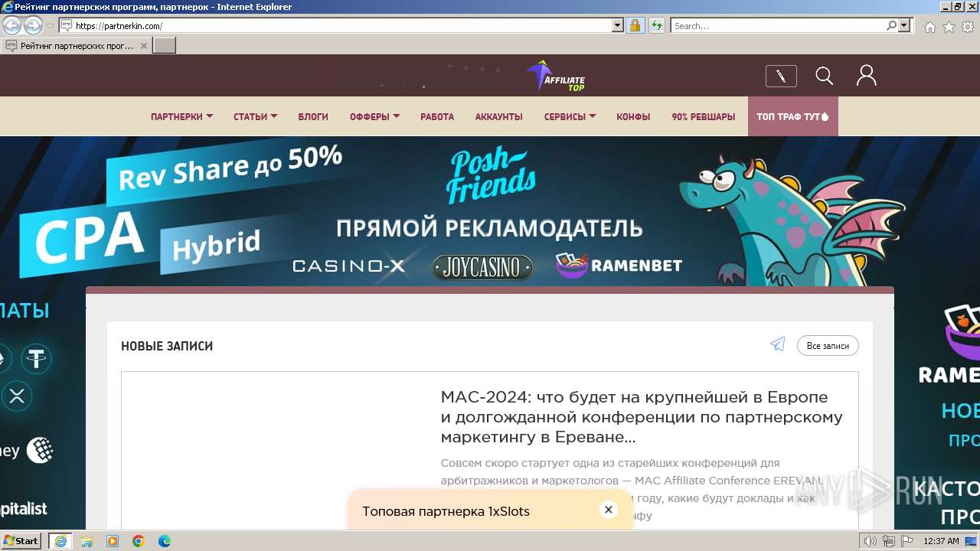Click the pencil write-post icon in header
The height and width of the screenshot is (551, 980).
click(x=781, y=76)
